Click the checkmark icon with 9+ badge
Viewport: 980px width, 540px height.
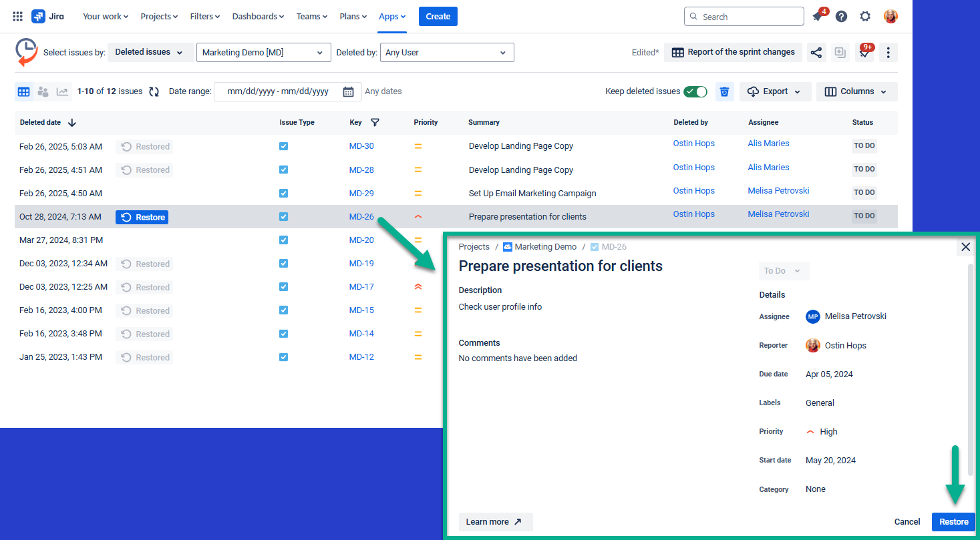(864, 52)
